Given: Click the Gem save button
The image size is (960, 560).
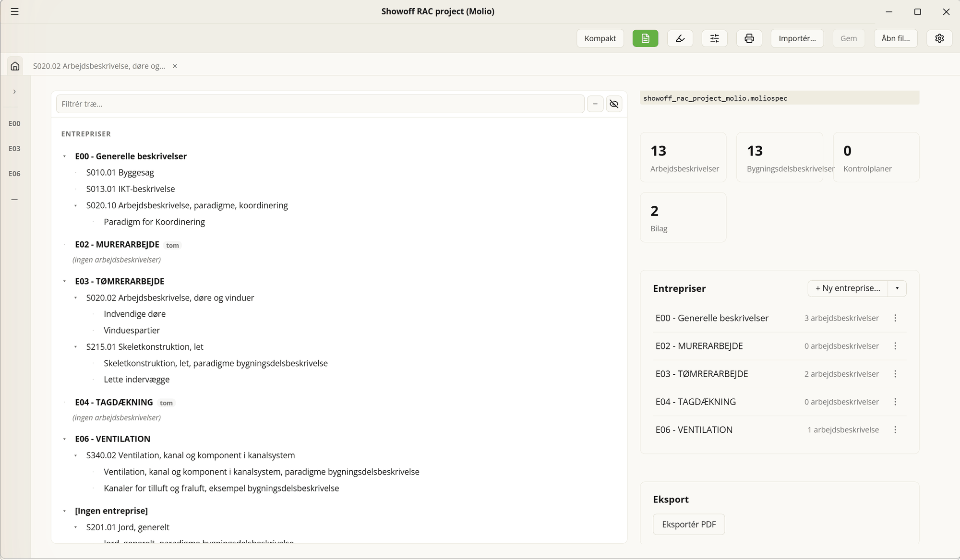Looking at the screenshot, I should pos(849,38).
